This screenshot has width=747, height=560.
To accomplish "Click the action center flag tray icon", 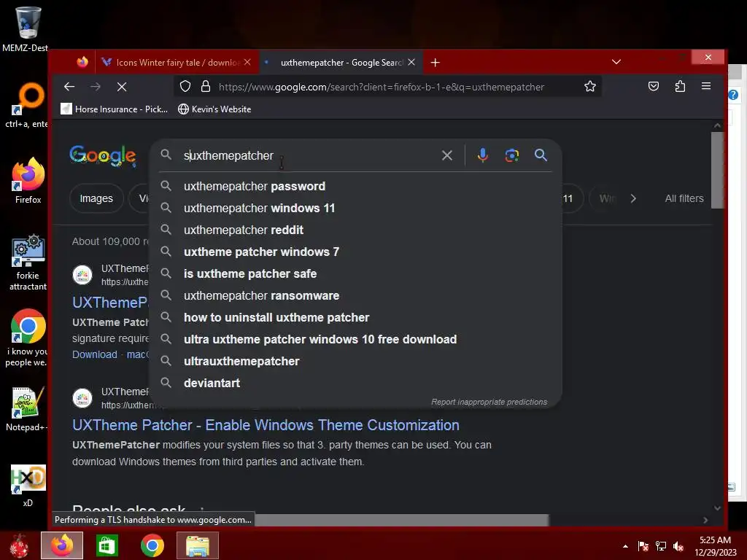I will [643, 546].
